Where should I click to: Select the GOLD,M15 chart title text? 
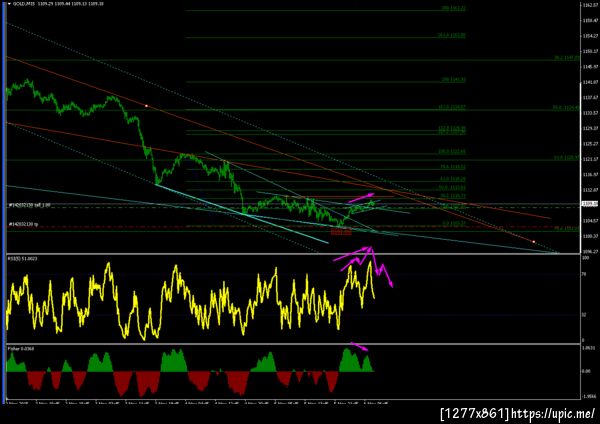click(x=22, y=4)
